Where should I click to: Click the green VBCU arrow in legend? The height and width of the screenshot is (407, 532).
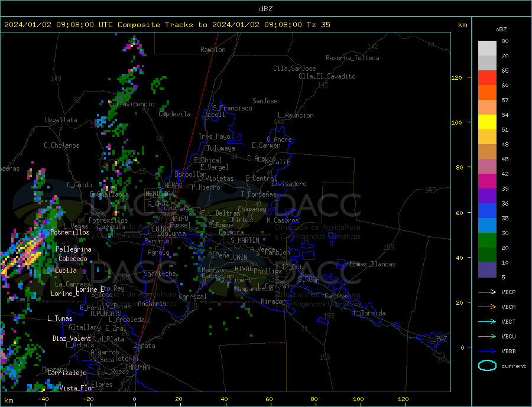487,337
